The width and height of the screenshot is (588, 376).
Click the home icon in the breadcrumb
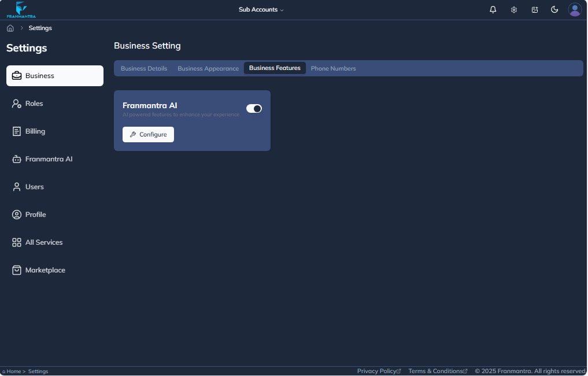coord(9,27)
